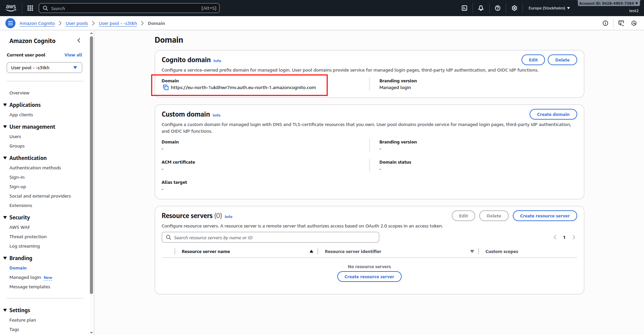
Task: Open Overview in the sidebar
Action: (19, 93)
